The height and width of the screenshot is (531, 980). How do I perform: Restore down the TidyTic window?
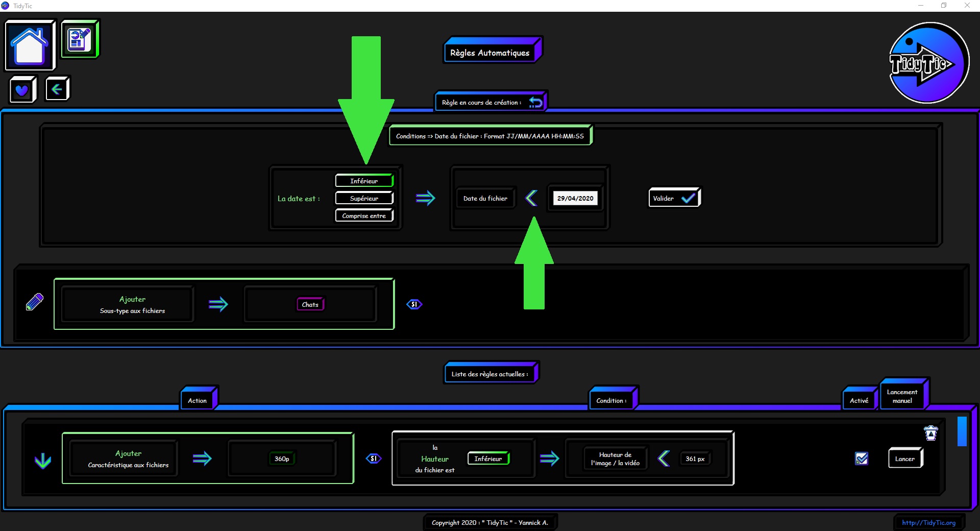[944, 6]
